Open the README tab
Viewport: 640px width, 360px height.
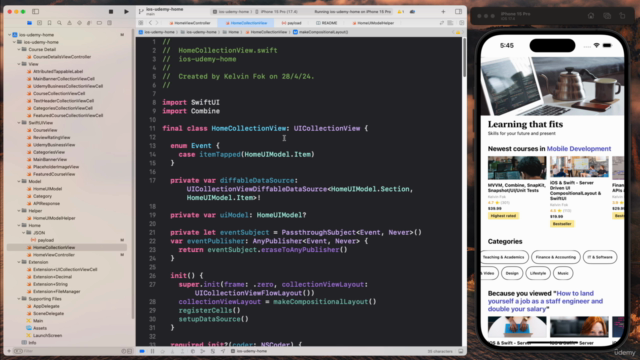pyautogui.click(x=327, y=23)
